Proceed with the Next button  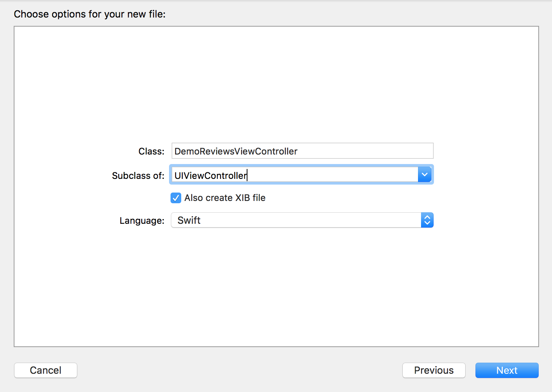coord(507,370)
